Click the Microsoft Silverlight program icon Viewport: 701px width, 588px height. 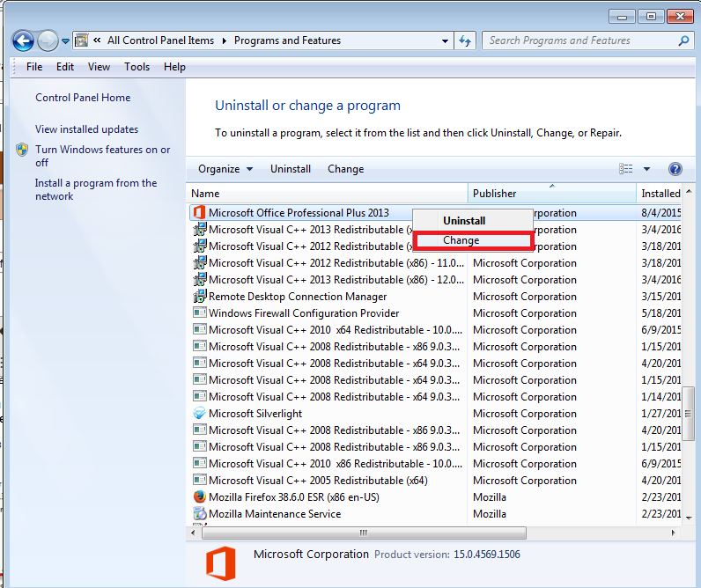199,414
